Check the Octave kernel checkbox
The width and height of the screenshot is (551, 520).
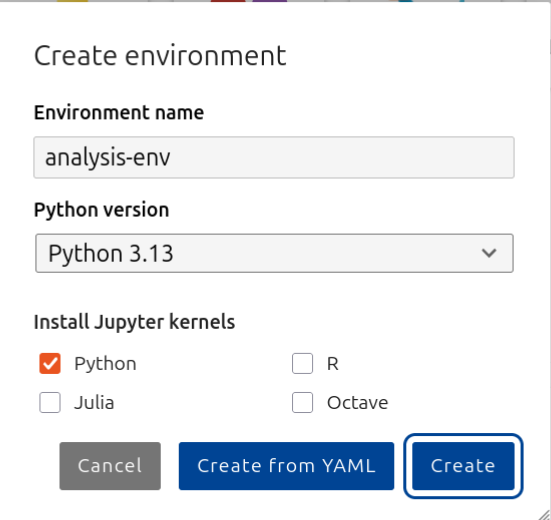[x=302, y=402]
